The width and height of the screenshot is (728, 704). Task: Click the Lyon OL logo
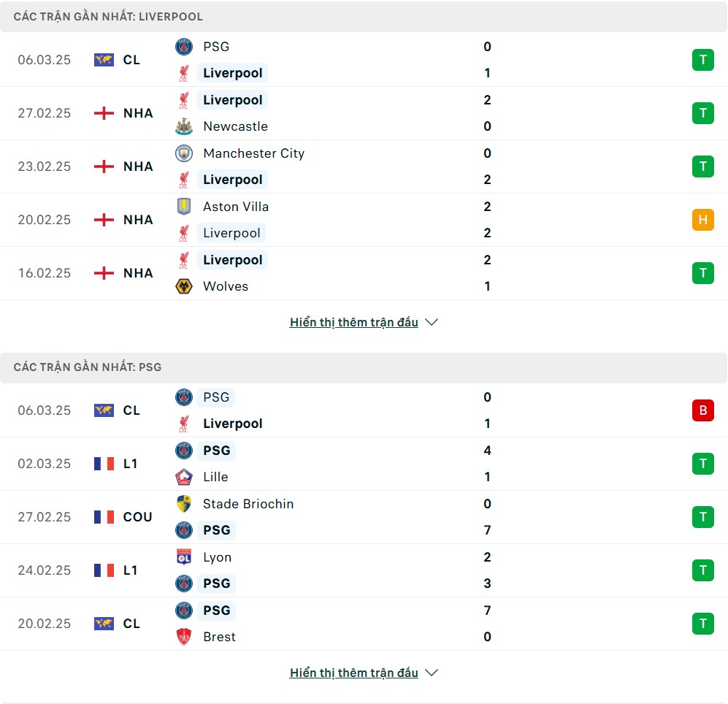pyautogui.click(x=184, y=556)
